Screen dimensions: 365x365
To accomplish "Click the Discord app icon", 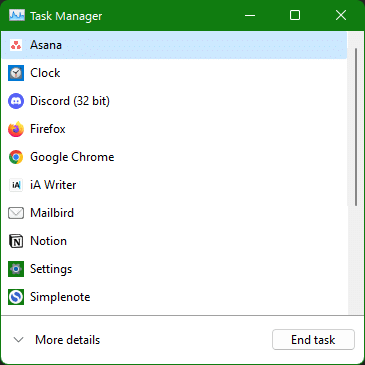I will coord(16,101).
